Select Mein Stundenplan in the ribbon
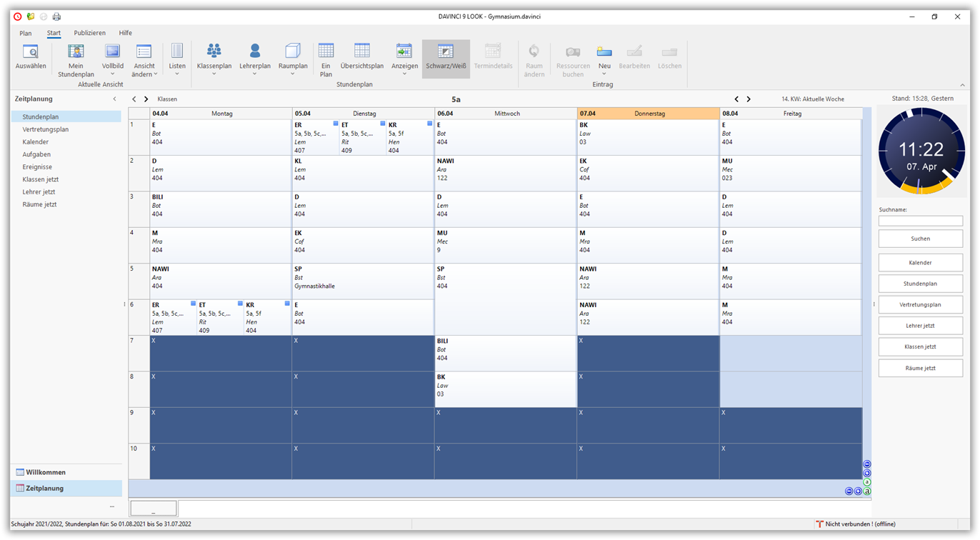Viewport: 980px width, 540px height. (x=75, y=60)
